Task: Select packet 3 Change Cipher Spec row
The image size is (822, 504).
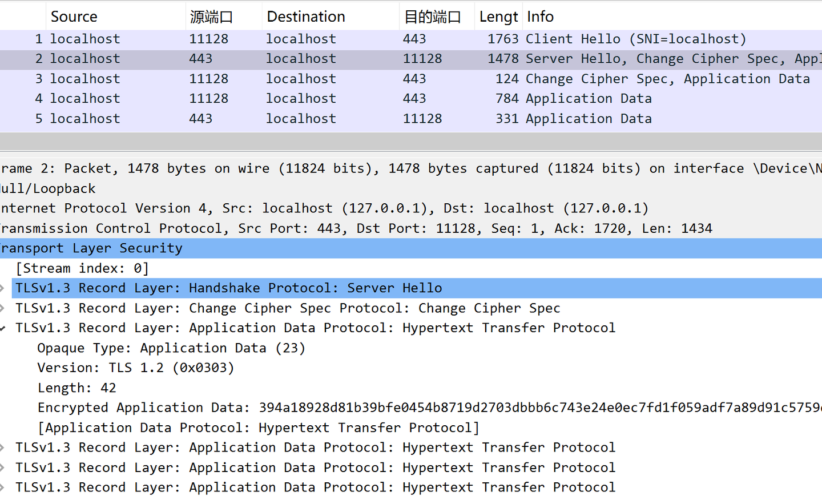Action: pyautogui.click(x=228, y=78)
